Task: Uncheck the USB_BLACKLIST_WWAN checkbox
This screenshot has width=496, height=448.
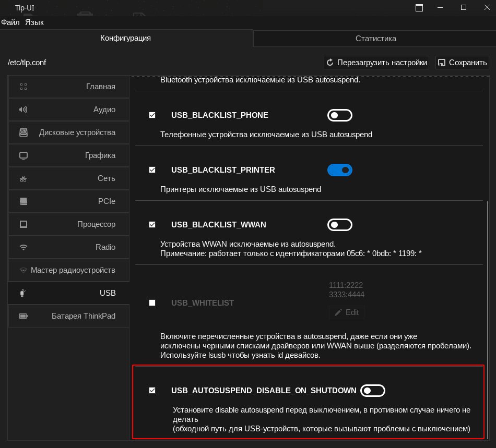Action: (152, 225)
